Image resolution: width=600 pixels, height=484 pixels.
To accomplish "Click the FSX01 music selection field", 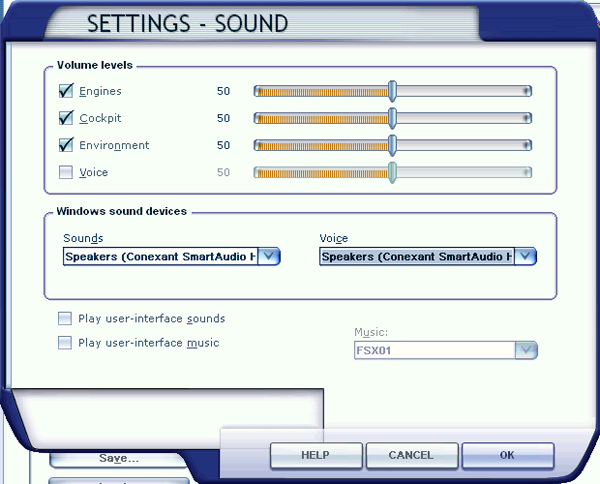I will 435,350.
